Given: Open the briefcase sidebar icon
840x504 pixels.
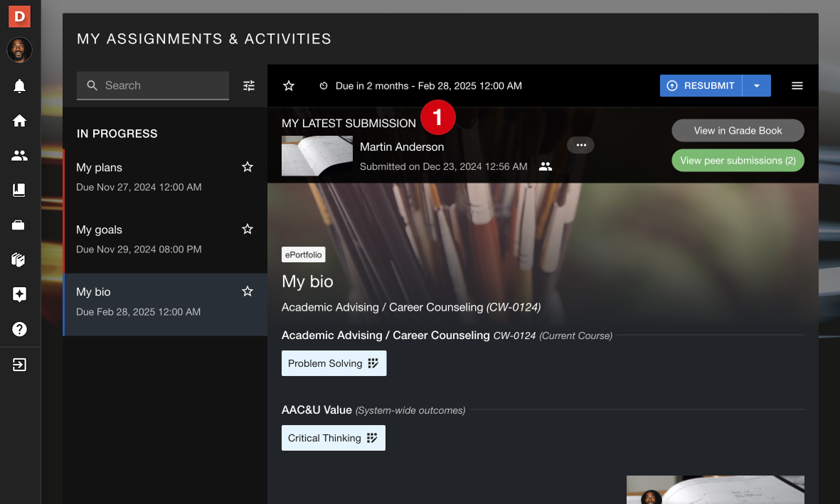Looking at the screenshot, I should (x=19, y=225).
